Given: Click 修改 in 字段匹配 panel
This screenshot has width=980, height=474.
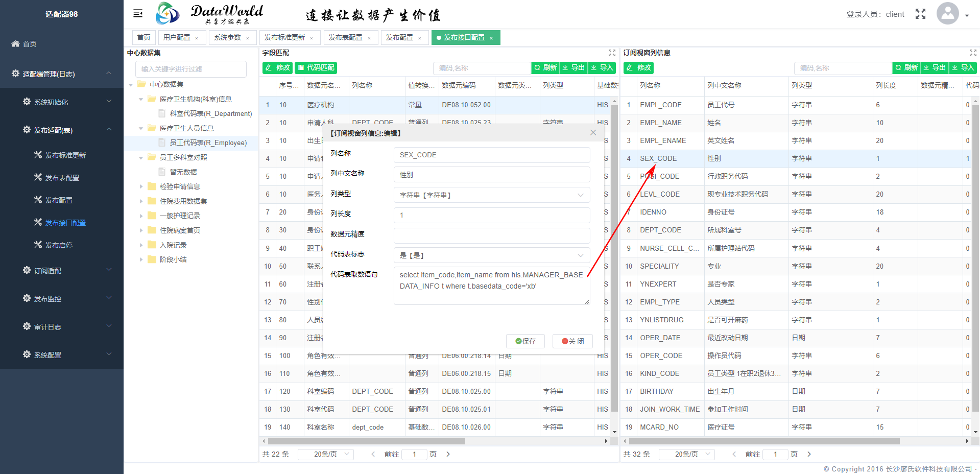Looking at the screenshot, I should (x=277, y=67).
